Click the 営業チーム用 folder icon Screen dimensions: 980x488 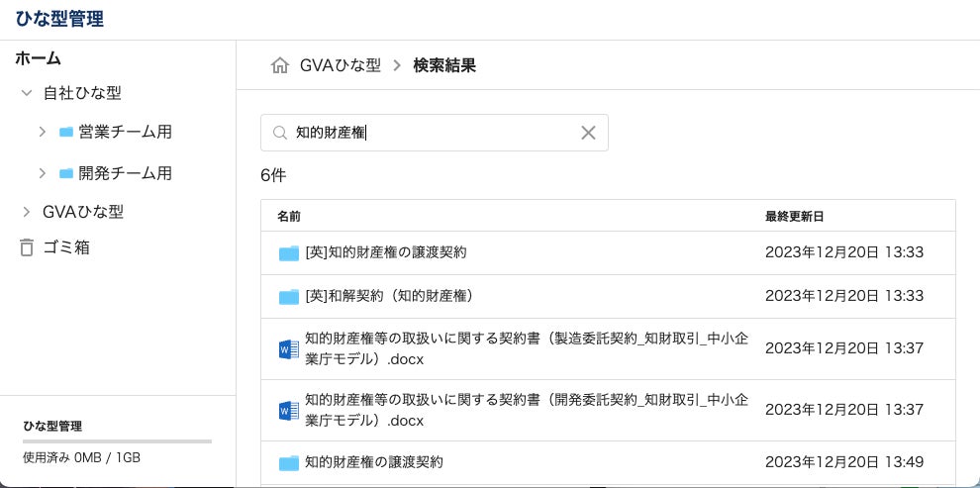coord(66,132)
